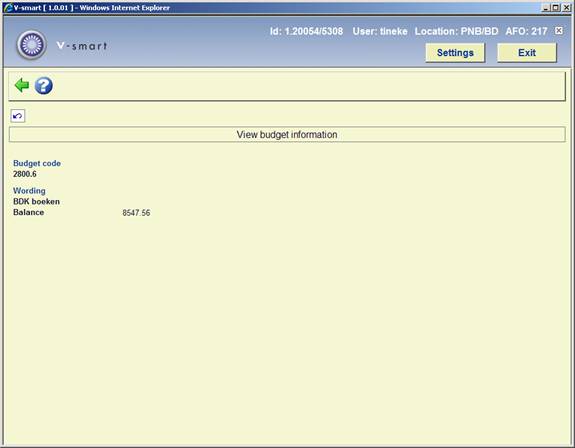Screen dimensions: 575x448
Task: Click the Wording label
Action: coord(29,191)
